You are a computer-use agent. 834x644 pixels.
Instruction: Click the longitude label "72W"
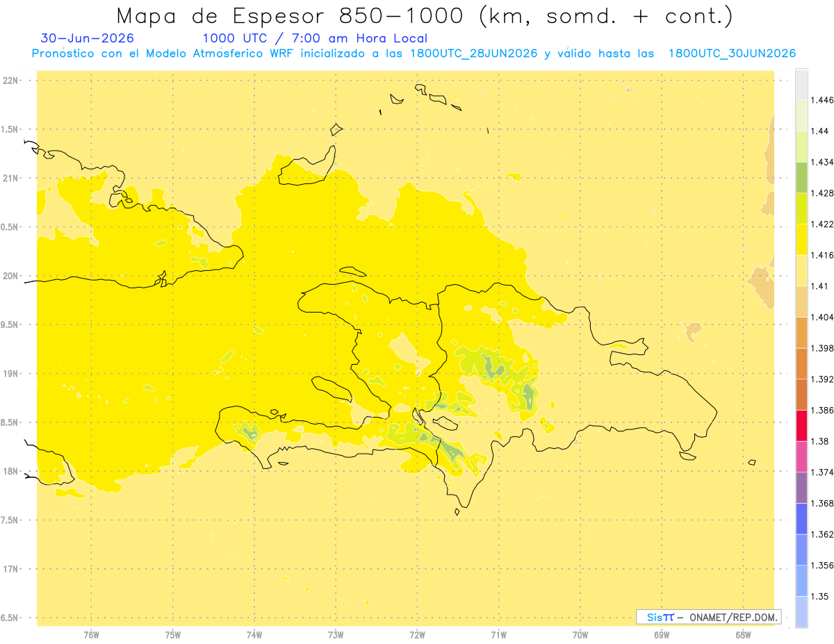pyautogui.click(x=417, y=635)
